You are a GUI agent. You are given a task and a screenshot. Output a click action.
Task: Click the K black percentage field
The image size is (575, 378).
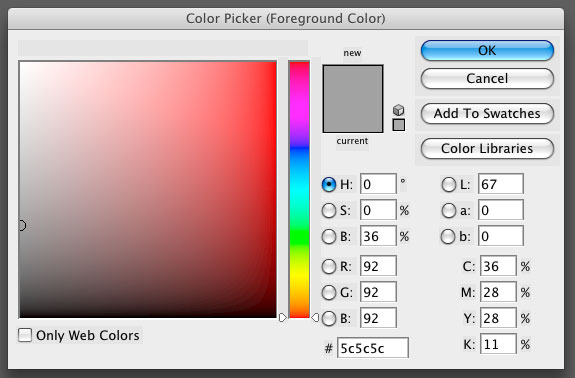(x=498, y=344)
